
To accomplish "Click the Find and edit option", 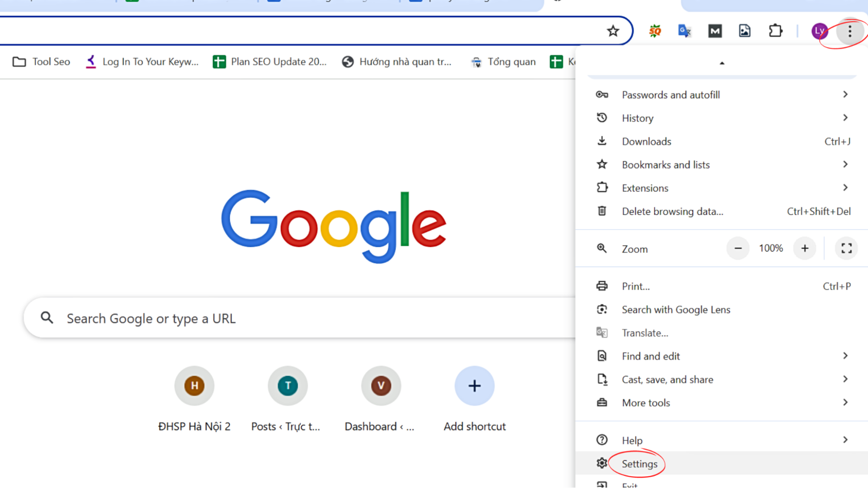I will click(x=651, y=356).
